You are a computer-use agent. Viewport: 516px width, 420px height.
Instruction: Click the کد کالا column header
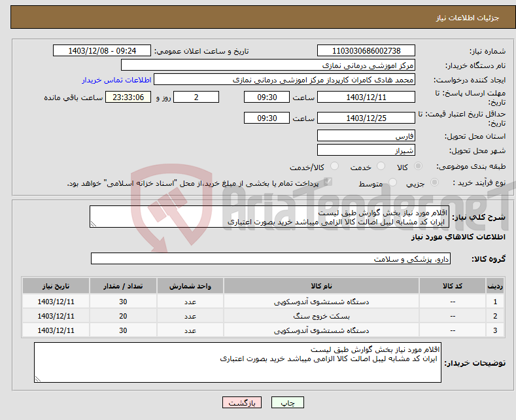coord(453,286)
